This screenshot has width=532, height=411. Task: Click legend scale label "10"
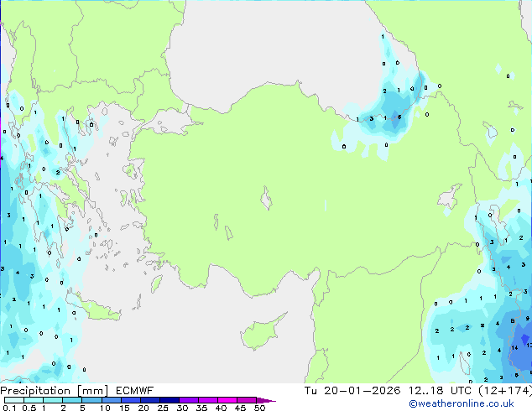click(x=105, y=408)
